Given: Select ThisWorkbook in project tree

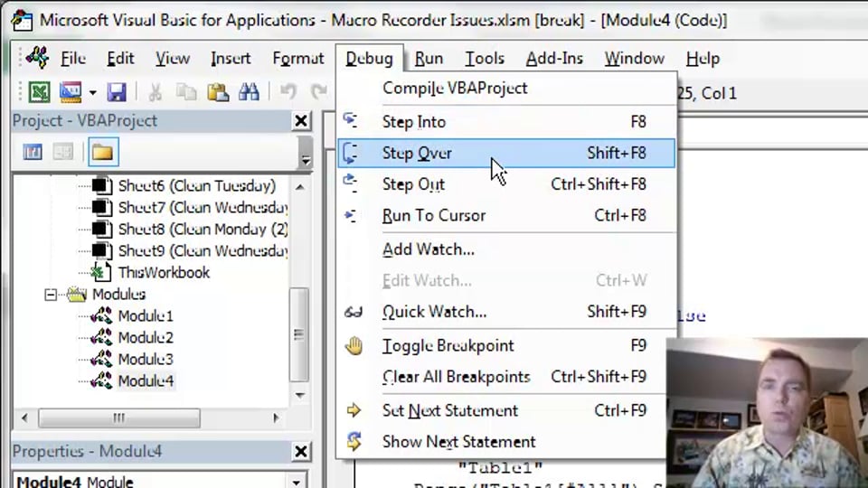Looking at the screenshot, I should click(164, 272).
